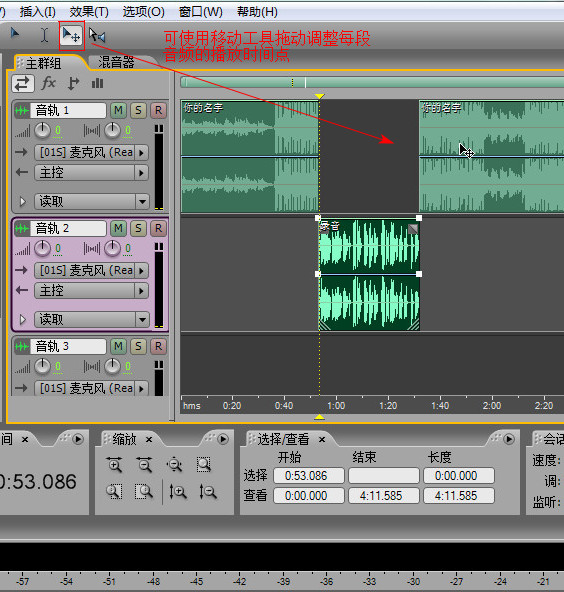This screenshot has height=592, width=564.
Task: Click Zoom to Left Edge of Selection
Action: (114, 492)
